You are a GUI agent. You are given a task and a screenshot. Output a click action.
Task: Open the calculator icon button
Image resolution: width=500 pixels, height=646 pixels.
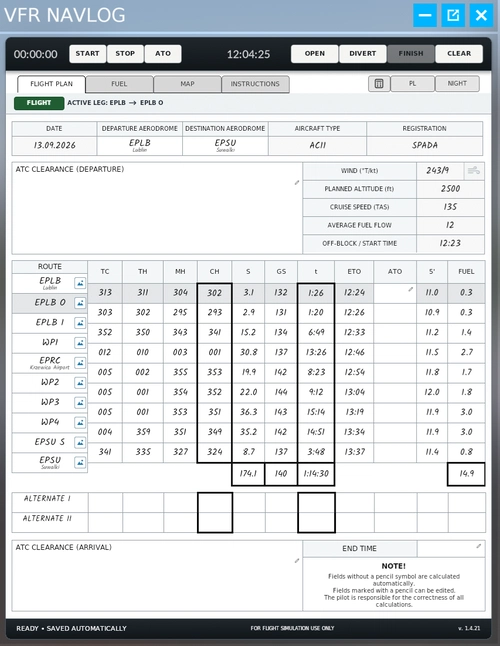coord(379,84)
